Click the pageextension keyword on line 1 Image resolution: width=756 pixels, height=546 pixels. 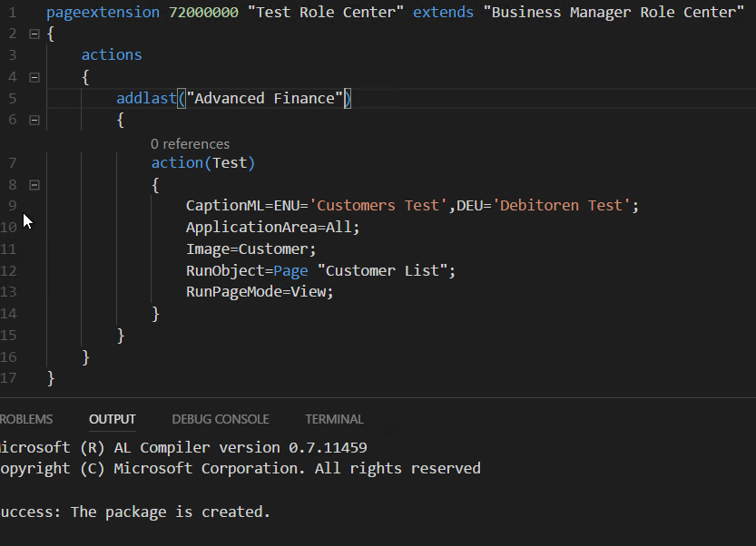[x=101, y=12]
